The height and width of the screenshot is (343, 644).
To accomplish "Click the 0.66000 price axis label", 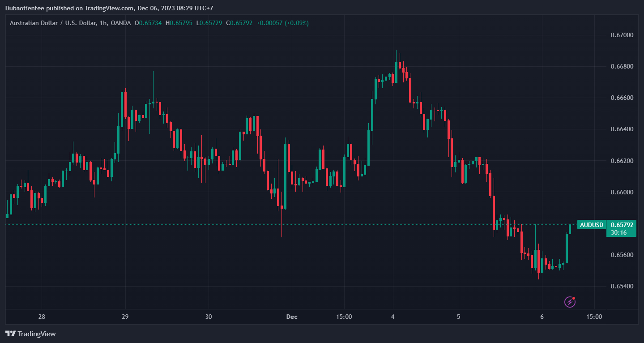I will coord(622,192).
